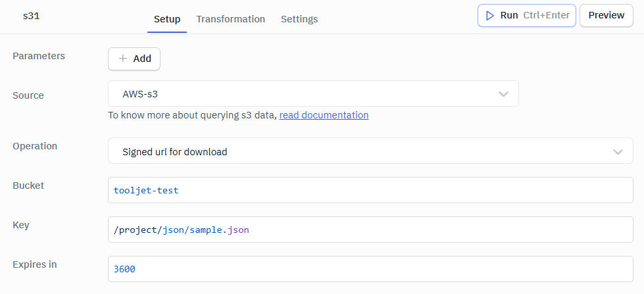The width and height of the screenshot is (644, 294).
Task: Click the play triangle icon in Run
Action: point(490,15)
